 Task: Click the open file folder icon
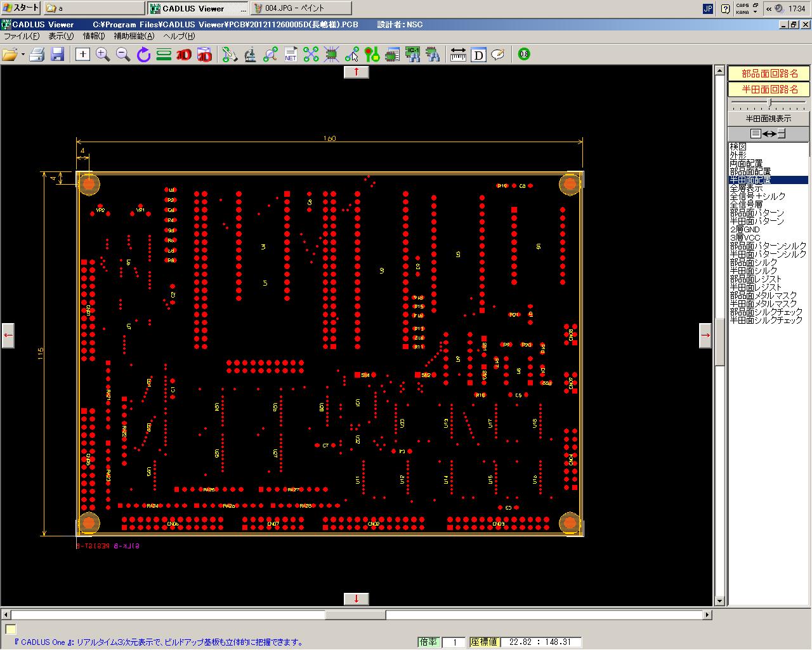click(x=9, y=55)
